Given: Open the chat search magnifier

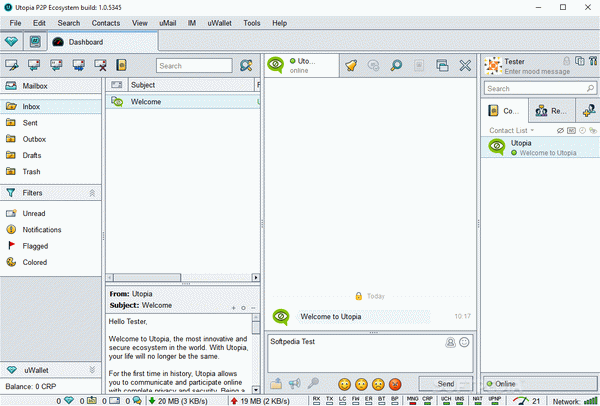Looking at the screenshot, I should click(x=396, y=65).
